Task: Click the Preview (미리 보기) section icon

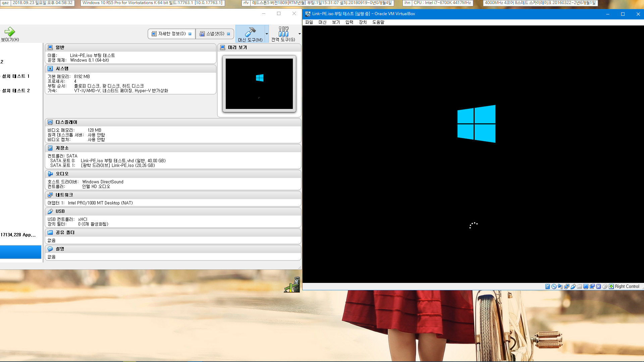Action: pos(223,47)
